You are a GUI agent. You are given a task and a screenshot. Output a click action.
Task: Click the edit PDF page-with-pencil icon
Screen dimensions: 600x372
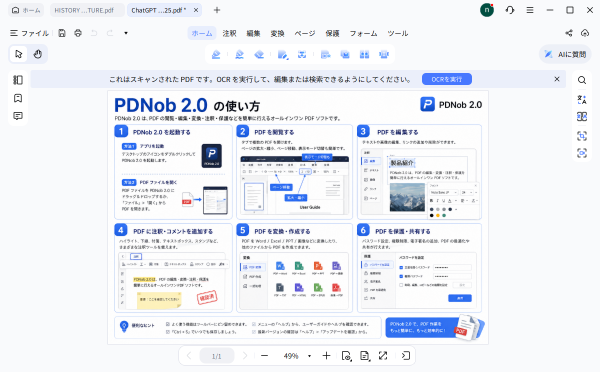click(x=283, y=55)
